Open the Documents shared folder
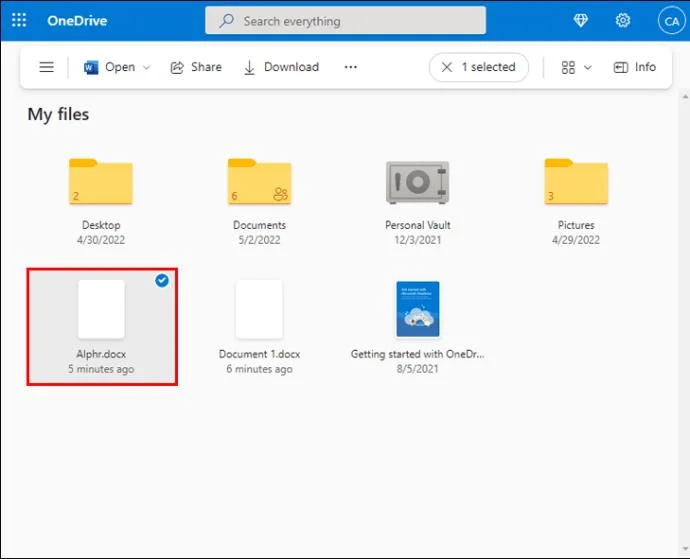690x559 pixels. [x=259, y=181]
